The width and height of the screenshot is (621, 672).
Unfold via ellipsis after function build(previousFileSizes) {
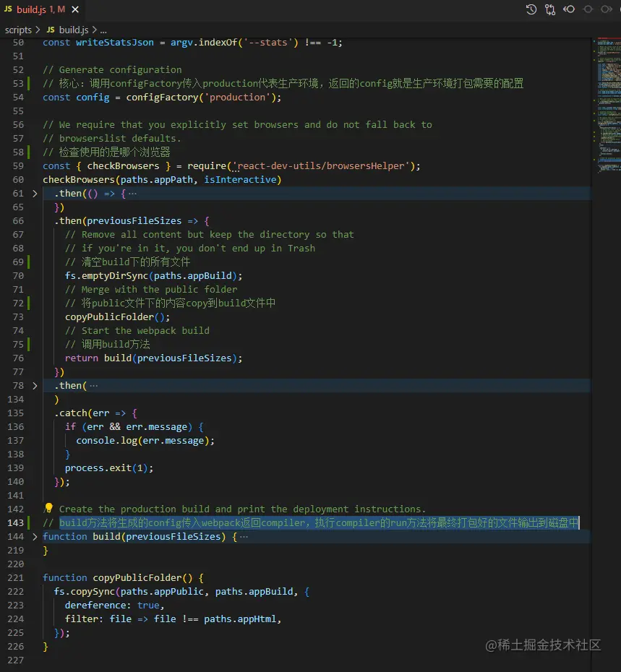(x=244, y=537)
